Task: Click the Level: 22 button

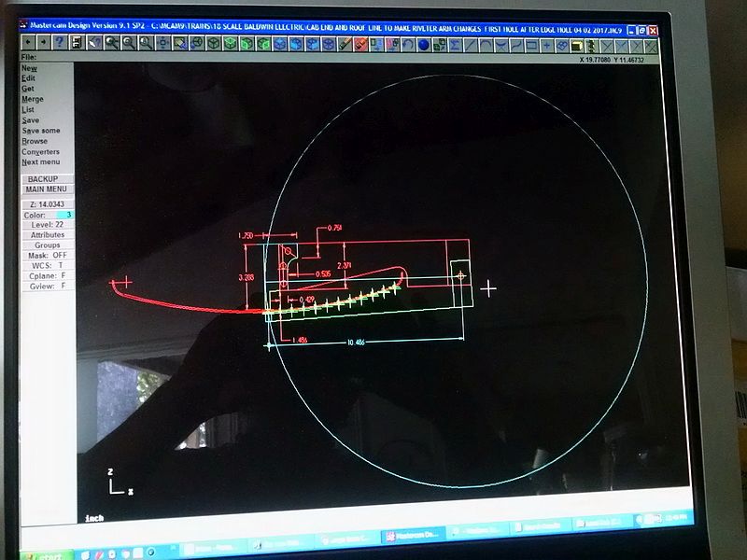Action: (x=48, y=225)
